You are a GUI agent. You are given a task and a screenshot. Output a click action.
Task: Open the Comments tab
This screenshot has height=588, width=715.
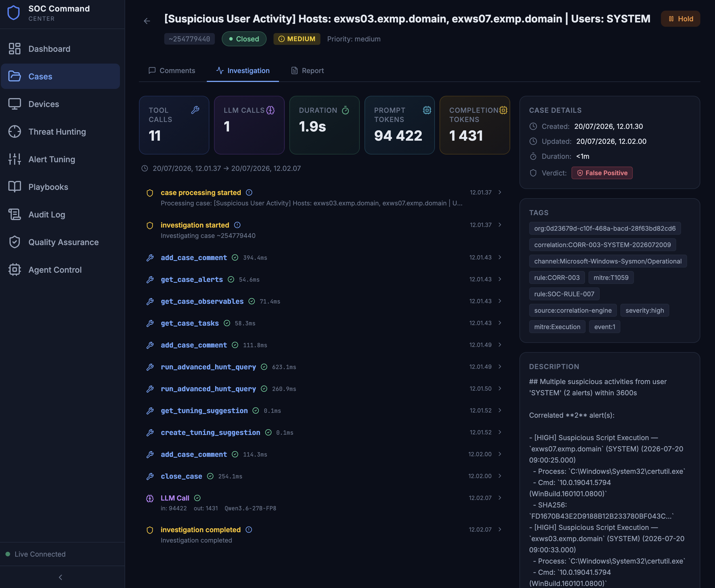[172, 70]
